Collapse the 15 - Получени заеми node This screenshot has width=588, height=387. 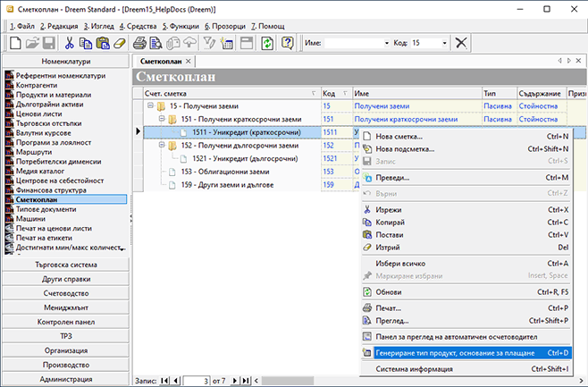click(150, 105)
